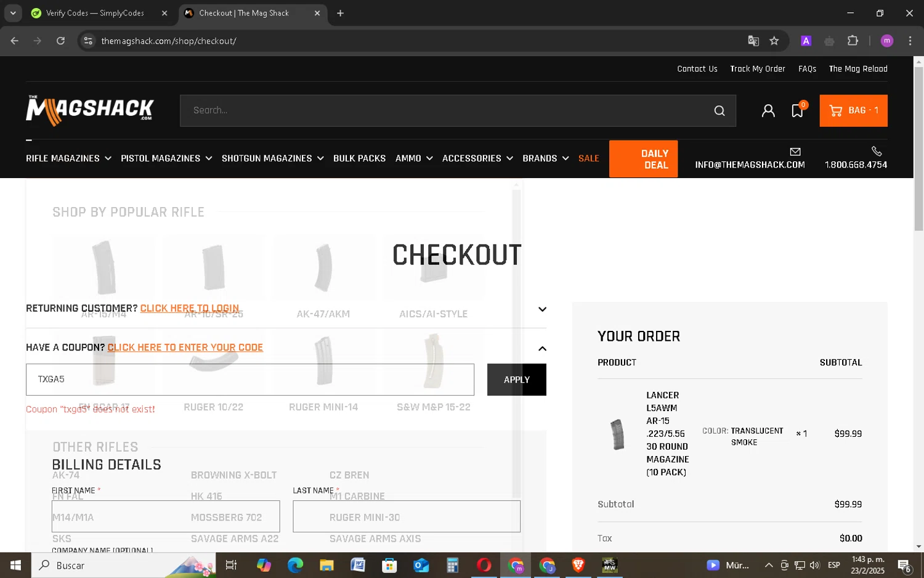
Task: Open the notification center icon
Action: (904, 565)
